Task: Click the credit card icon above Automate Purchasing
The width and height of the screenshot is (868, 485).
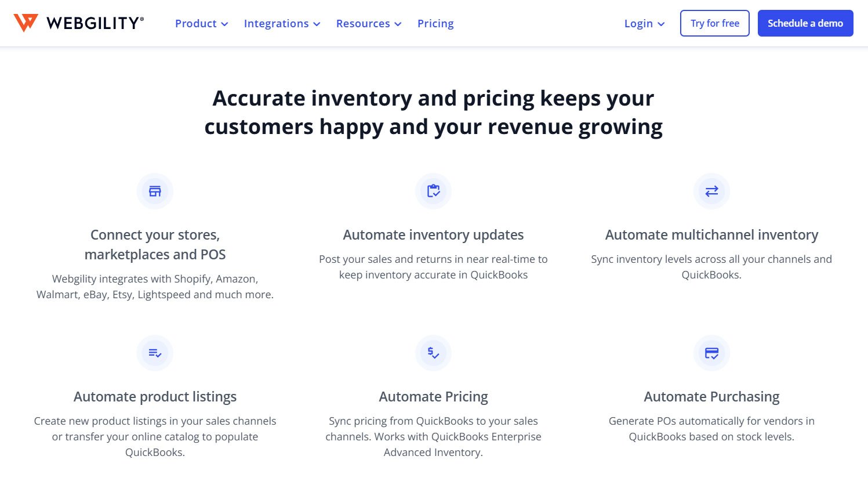Action: click(x=711, y=353)
